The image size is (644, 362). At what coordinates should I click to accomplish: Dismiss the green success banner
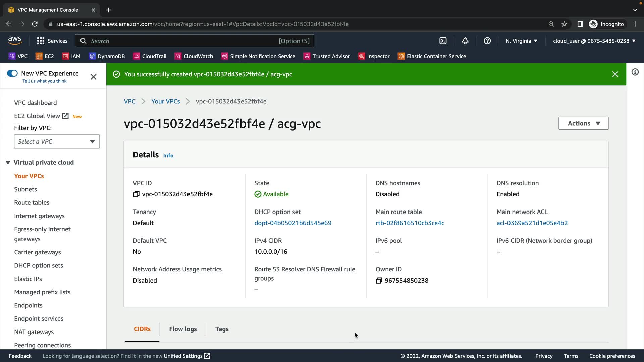click(x=615, y=74)
